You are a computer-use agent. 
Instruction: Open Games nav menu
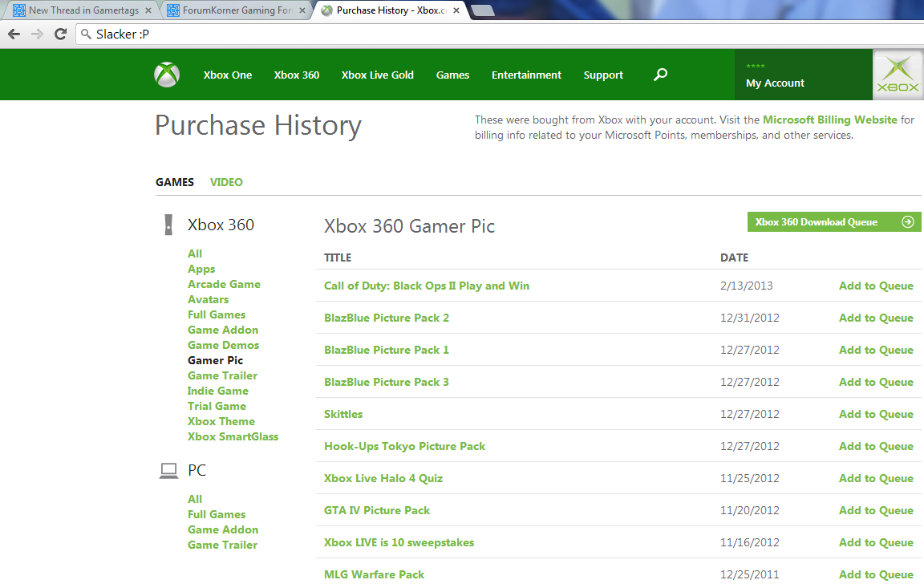point(452,75)
